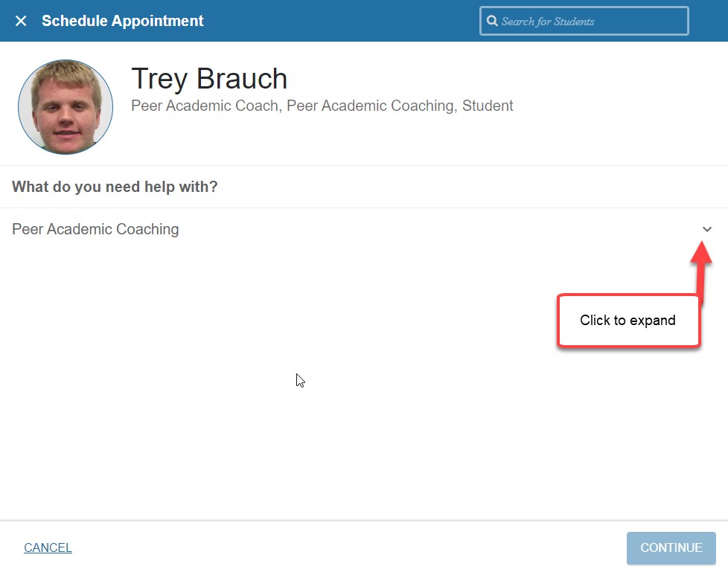
Task: Click the mouse pointer in the blank body
Action: point(300,380)
